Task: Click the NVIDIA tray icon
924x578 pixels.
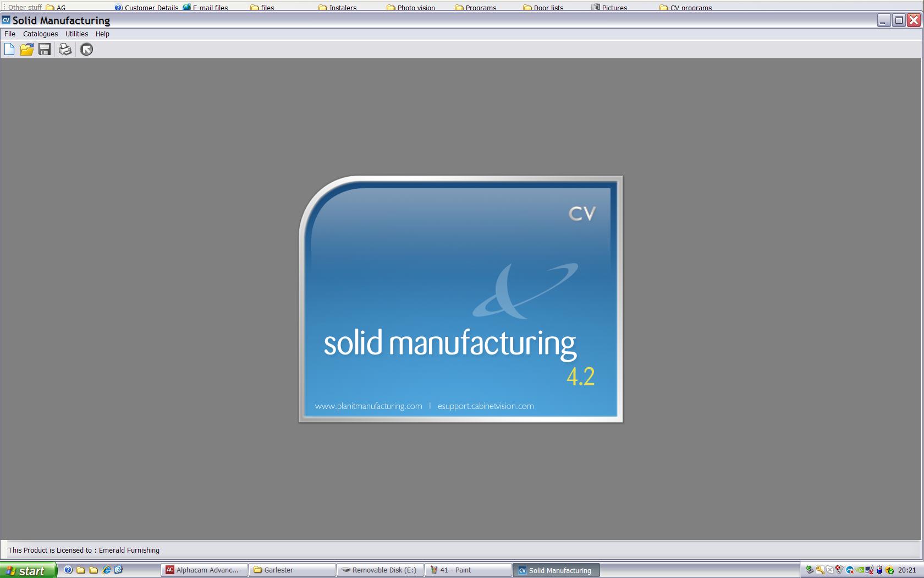Action: [x=860, y=570]
